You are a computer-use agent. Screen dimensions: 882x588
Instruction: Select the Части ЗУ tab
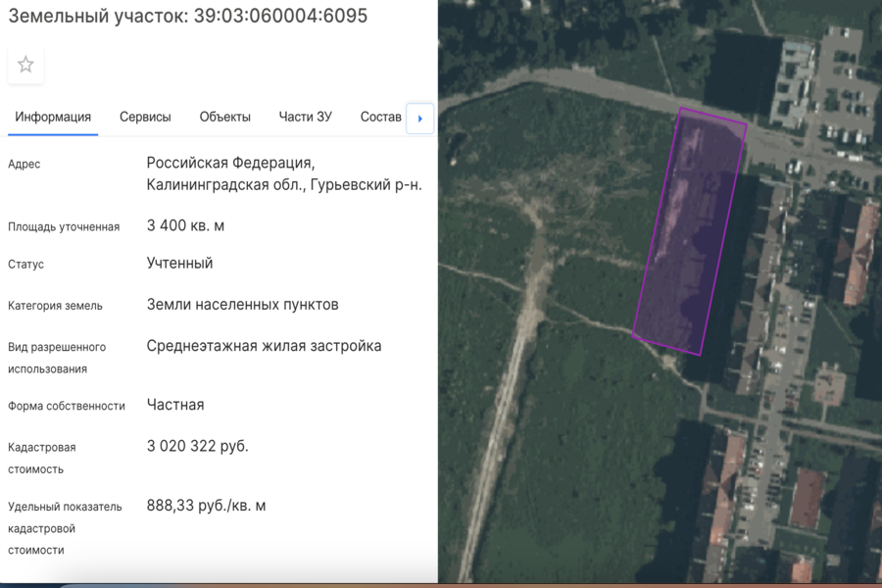(304, 116)
